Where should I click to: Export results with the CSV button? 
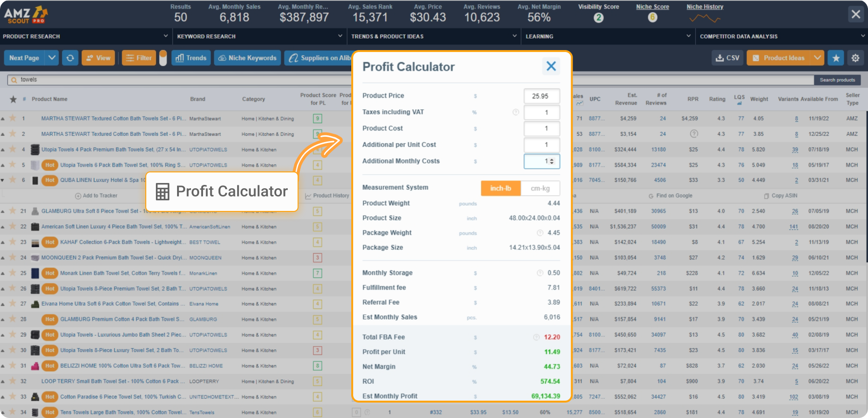(728, 58)
